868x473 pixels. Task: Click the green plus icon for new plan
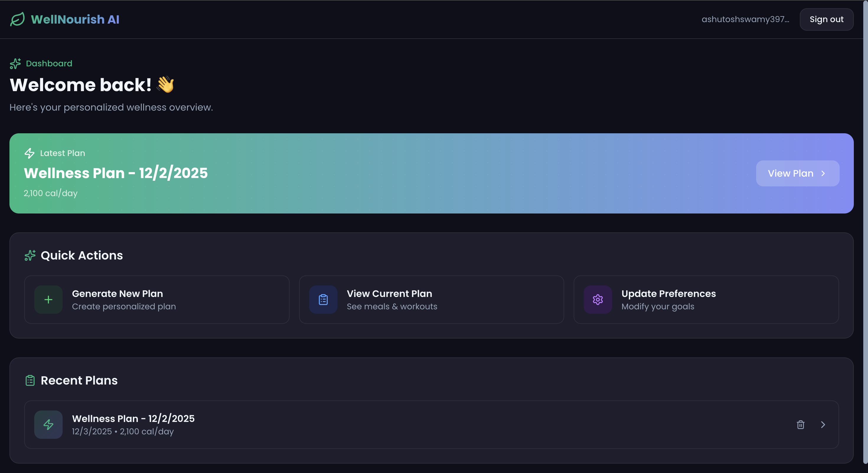click(48, 300)
